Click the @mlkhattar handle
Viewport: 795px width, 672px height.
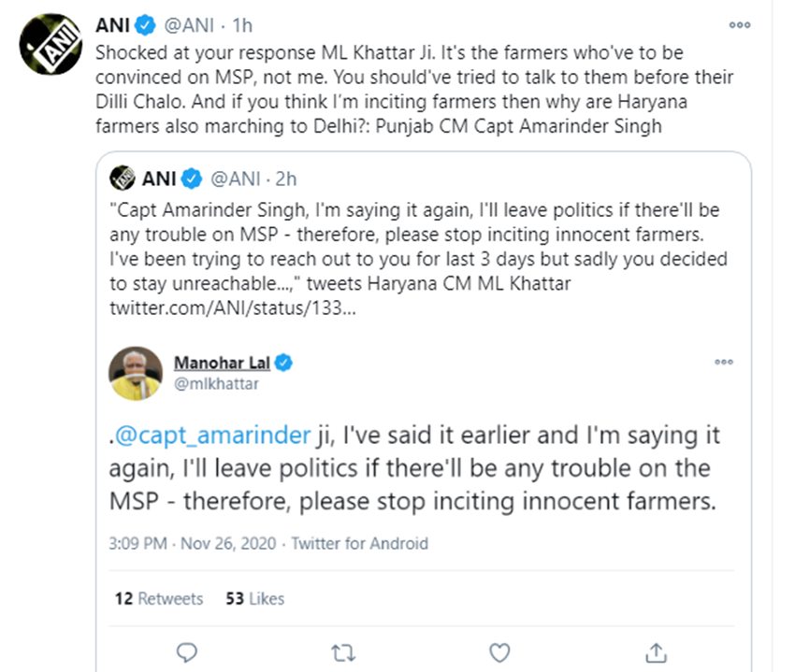(216, 383)
